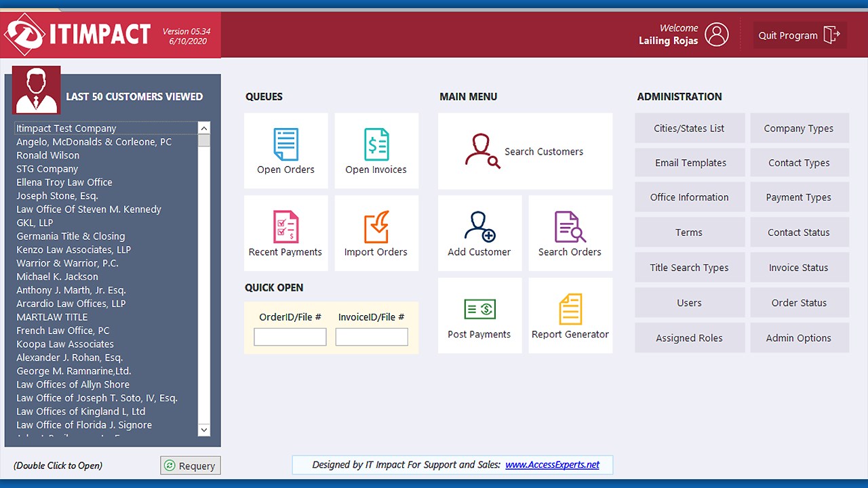Click the Quit Program button
This screenshot has width=868, height=488.
tap(800, 35)
